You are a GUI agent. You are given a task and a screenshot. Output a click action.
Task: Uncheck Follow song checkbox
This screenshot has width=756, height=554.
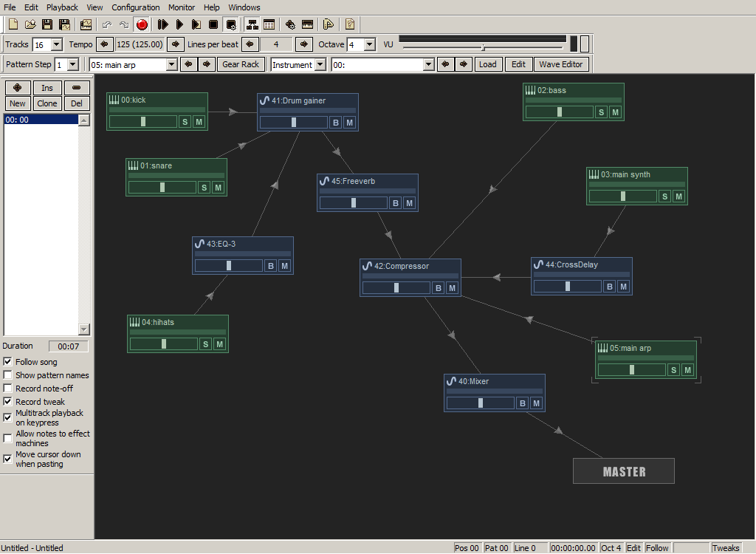coord(7,362)
